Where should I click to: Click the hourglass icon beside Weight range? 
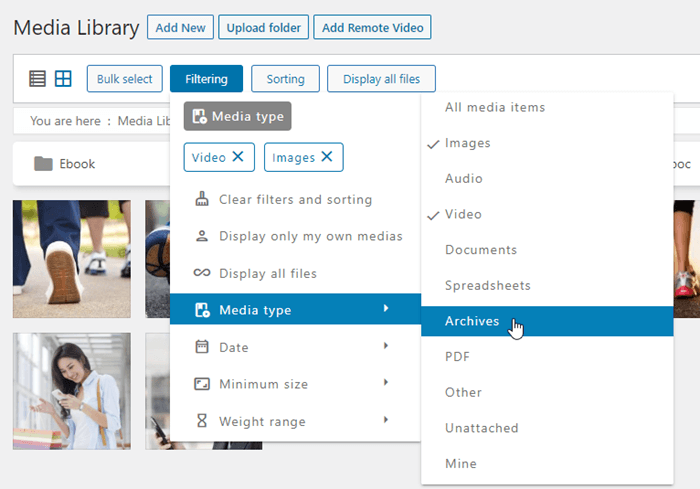(201, 421)
